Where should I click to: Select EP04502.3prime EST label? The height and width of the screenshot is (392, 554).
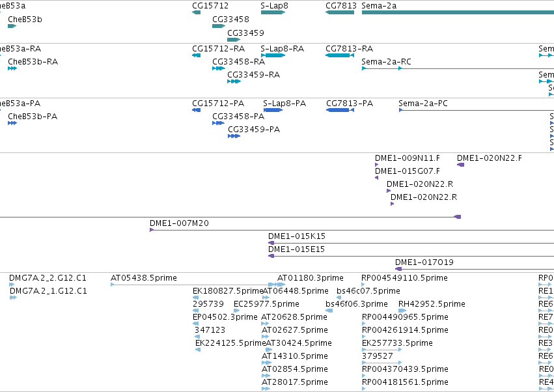[x=225, y=317]
